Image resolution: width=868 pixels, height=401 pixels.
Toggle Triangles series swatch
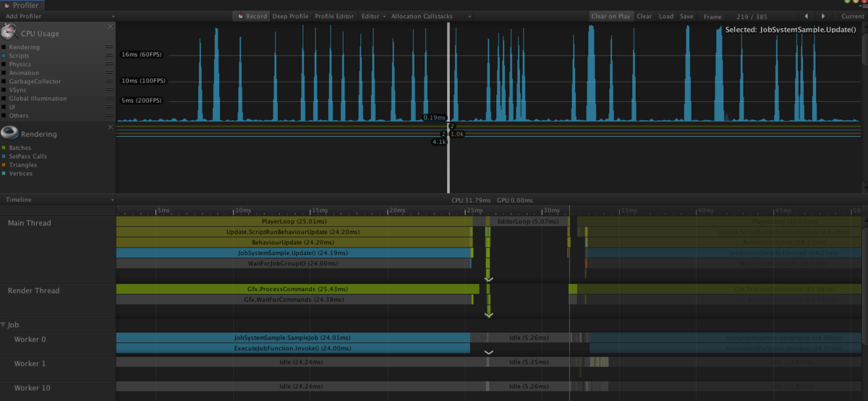tap(4, 165)
